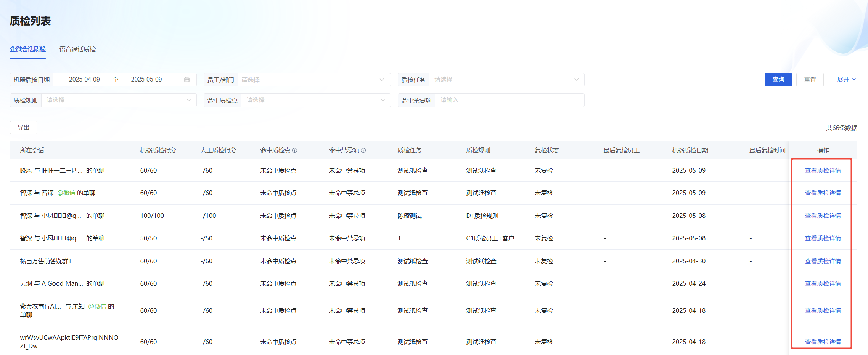Click the 导出 button
Screen dimensions: 868x355
pyautogui.click(x=24, y=128)
